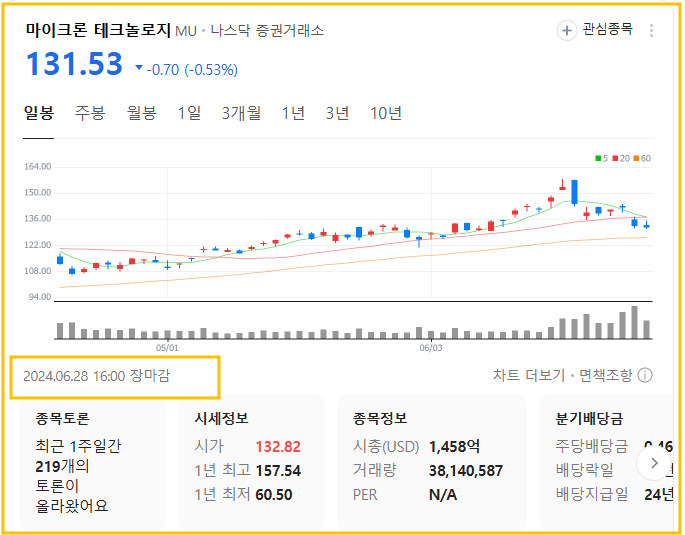Click the change value -0.70 (-0.53%)

pyautogui.click(x=192, y=69)
